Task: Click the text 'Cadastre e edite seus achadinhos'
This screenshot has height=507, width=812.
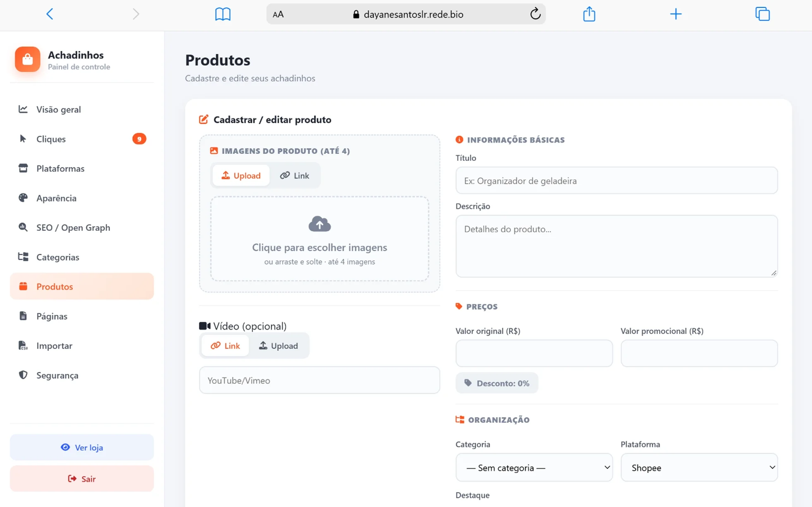Action: click(x=250, y=78)
